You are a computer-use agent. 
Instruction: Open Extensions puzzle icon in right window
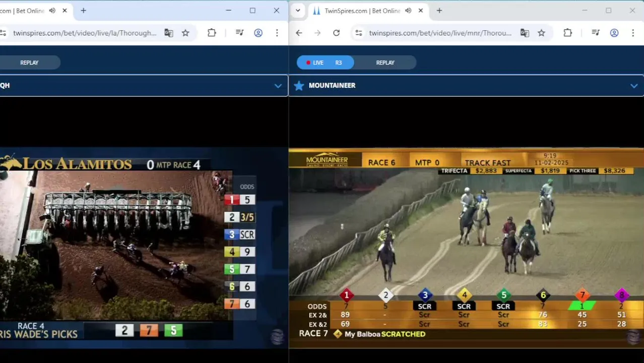(x=567, y=33)
